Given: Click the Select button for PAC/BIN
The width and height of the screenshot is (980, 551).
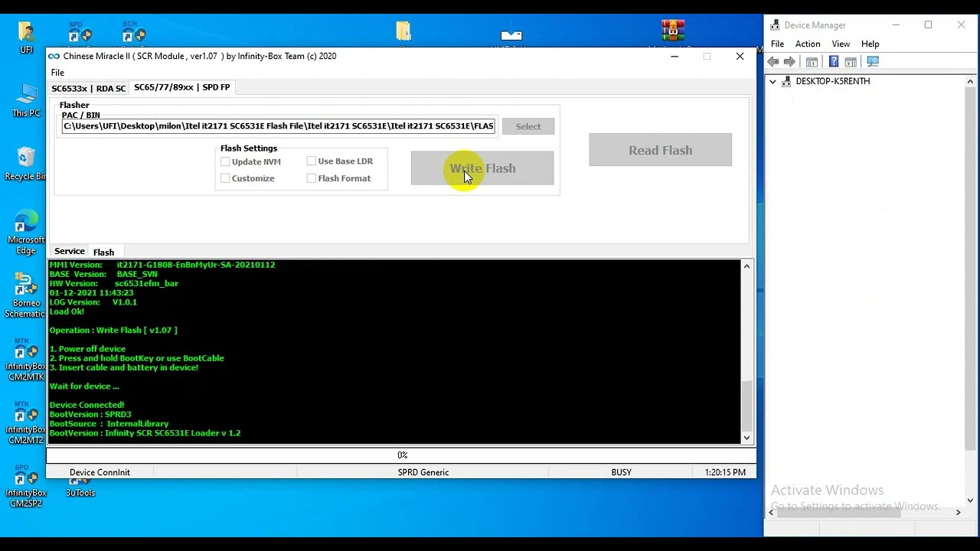Looking at the screenshot, I should coord(528,126).
